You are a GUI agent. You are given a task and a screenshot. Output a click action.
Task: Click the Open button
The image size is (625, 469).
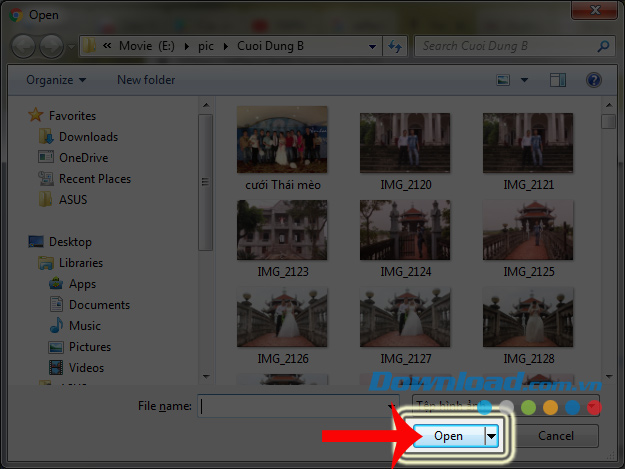point(449,436)
